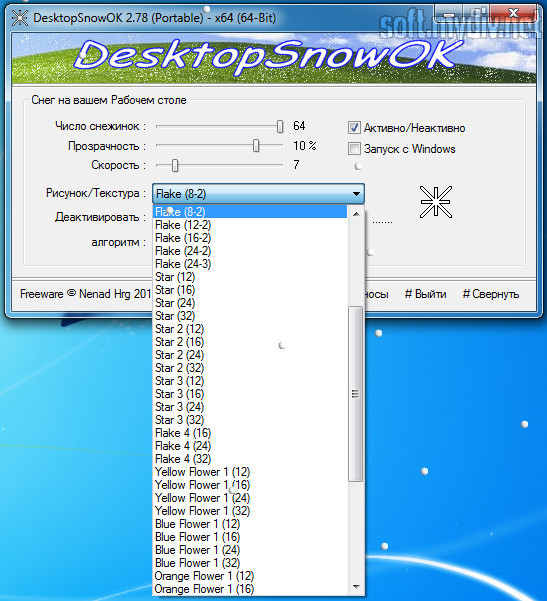
Task: Toggle the Активно/Неактивно checkbox
Action: coord(354,128)
